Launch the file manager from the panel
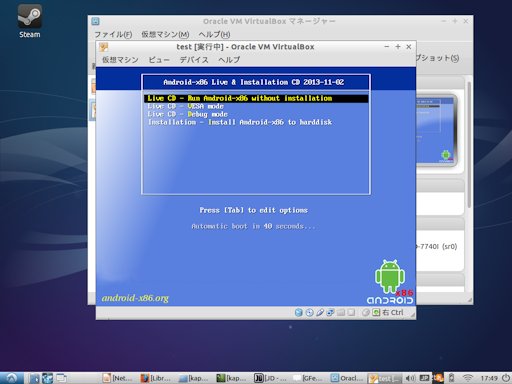512x384 pixels. click(x=34, y=378)
